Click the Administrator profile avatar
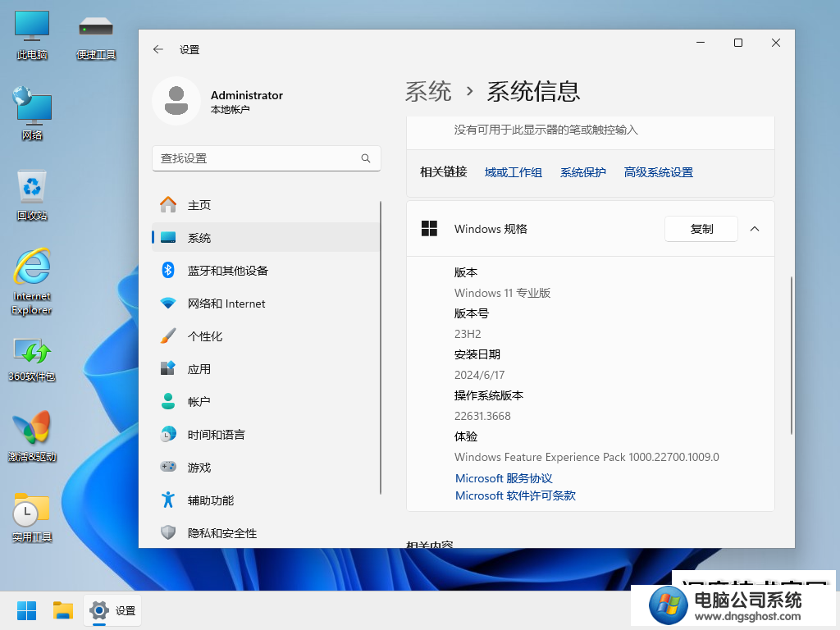840x630 pixels. click(176, 101)
